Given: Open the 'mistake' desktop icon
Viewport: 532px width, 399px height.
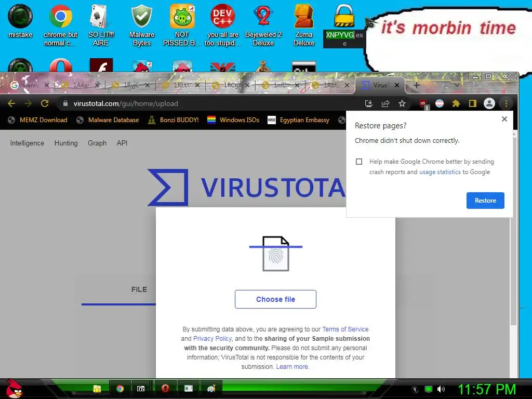Looking at the screenshot, I should [x=20, y=21].
